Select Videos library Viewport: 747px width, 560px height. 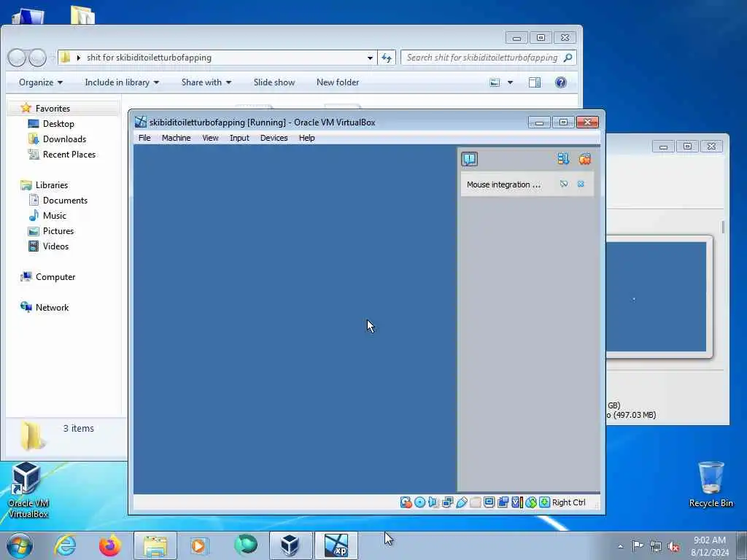pos(55,246)
